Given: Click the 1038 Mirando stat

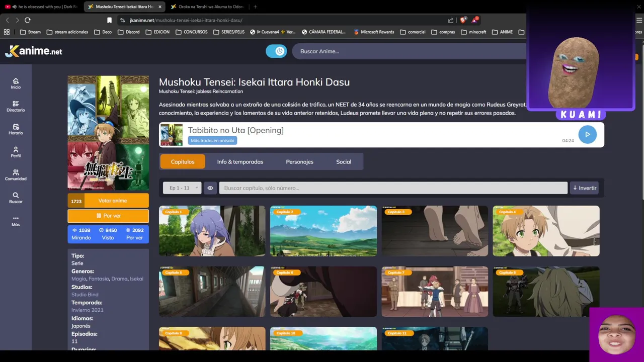Looking at the screenshot, I should [x=81, y=234].
